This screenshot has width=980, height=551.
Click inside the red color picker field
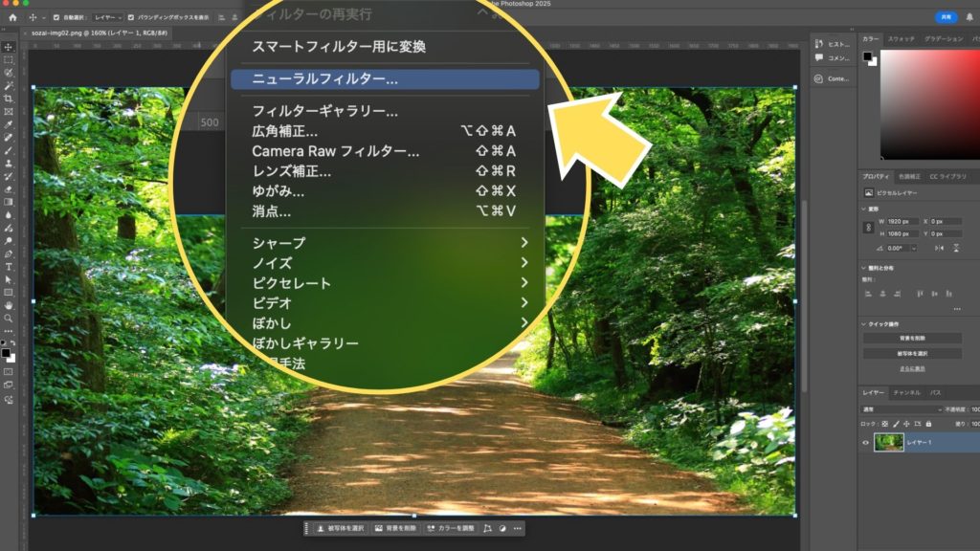tap(928, 105)
